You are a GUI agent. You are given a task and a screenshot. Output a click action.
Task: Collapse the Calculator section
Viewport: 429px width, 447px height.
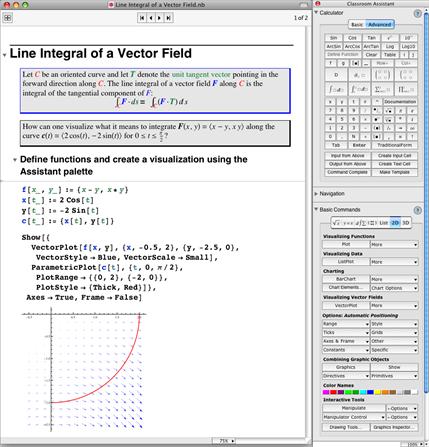(x=316, y=12)
